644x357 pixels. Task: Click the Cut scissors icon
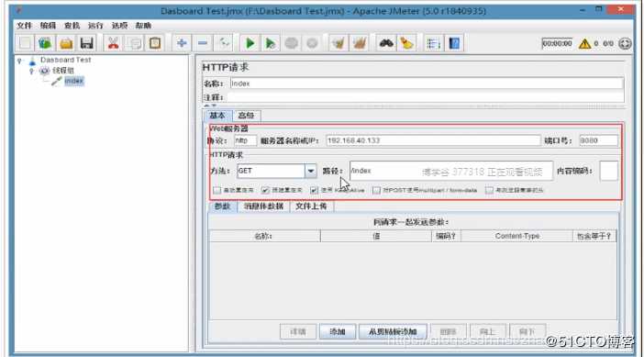(x=113, y=43)
